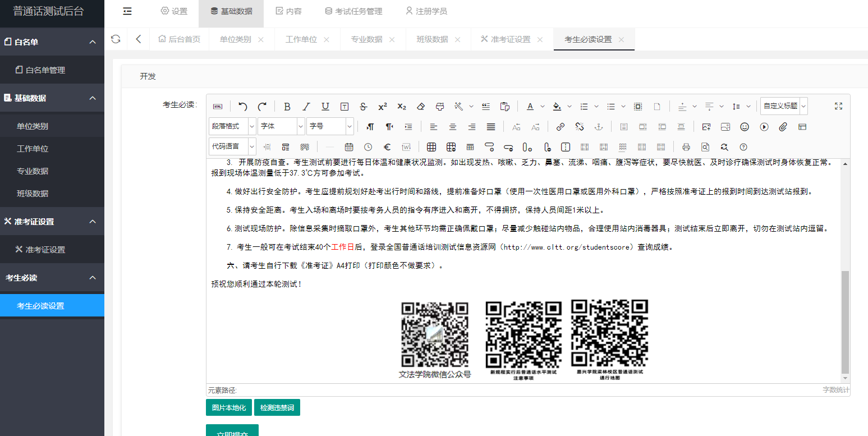The height and width of the screenshot is (436, 868).
Task: Click paste as plain text icon
Action: click(x=505, y=107)
